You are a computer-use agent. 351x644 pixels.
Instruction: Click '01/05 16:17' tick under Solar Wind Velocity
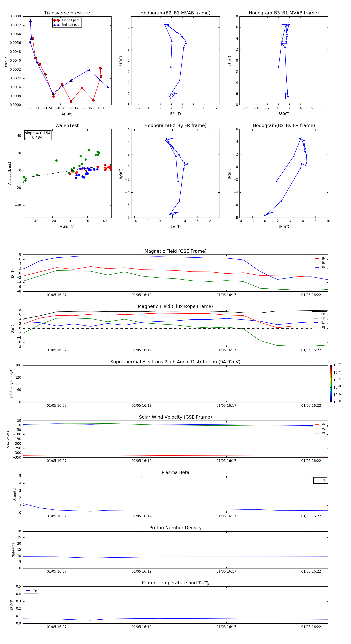point(226,461)
